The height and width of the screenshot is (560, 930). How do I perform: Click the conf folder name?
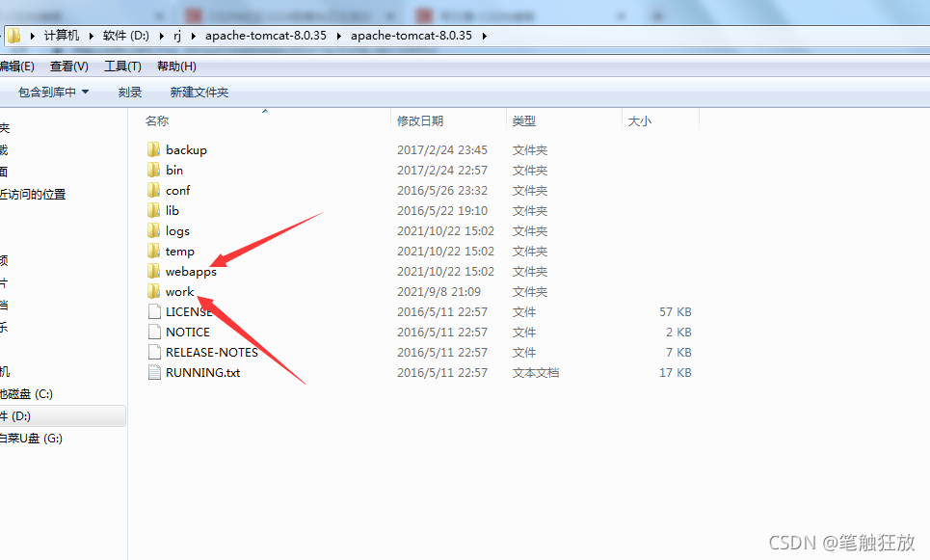coord(178,191)
